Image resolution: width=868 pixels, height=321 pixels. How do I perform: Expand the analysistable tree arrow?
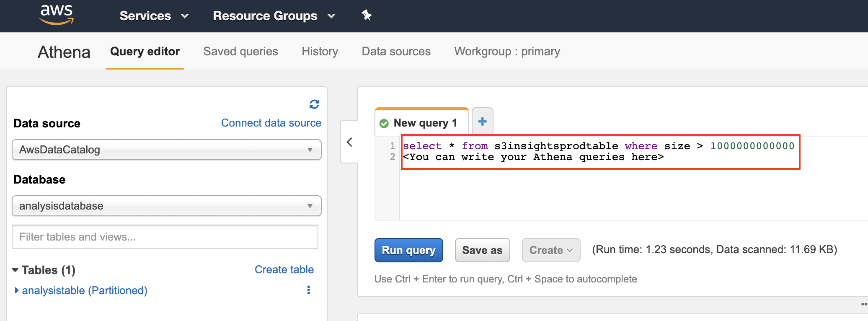(16, 290)
